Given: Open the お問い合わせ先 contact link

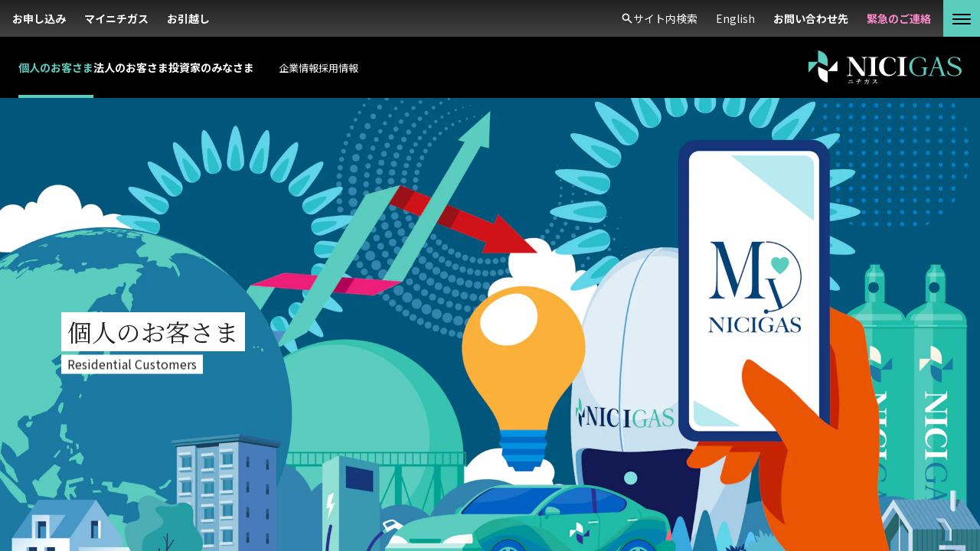Looking at the screenshot, I should click(x=810, y=18).
